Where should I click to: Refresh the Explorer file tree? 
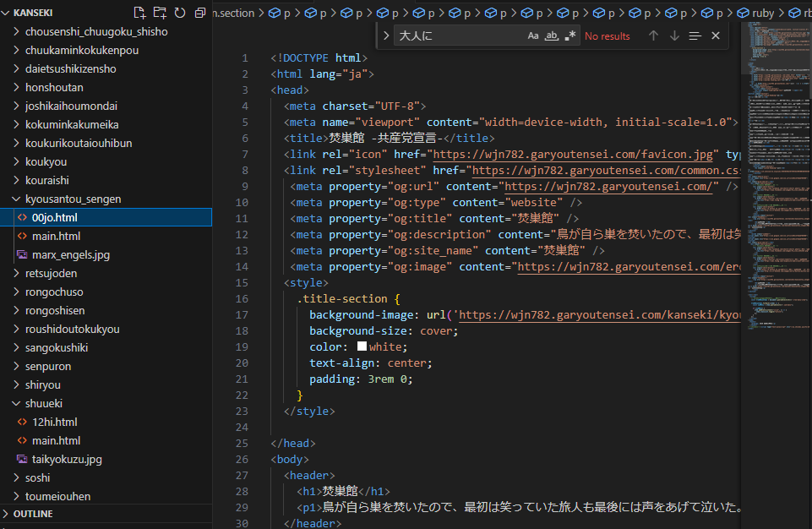point(180,13)
